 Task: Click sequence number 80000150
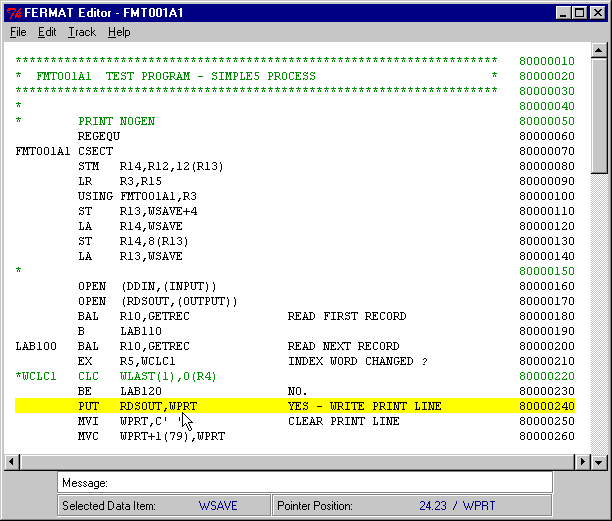[x=547, y=271]
